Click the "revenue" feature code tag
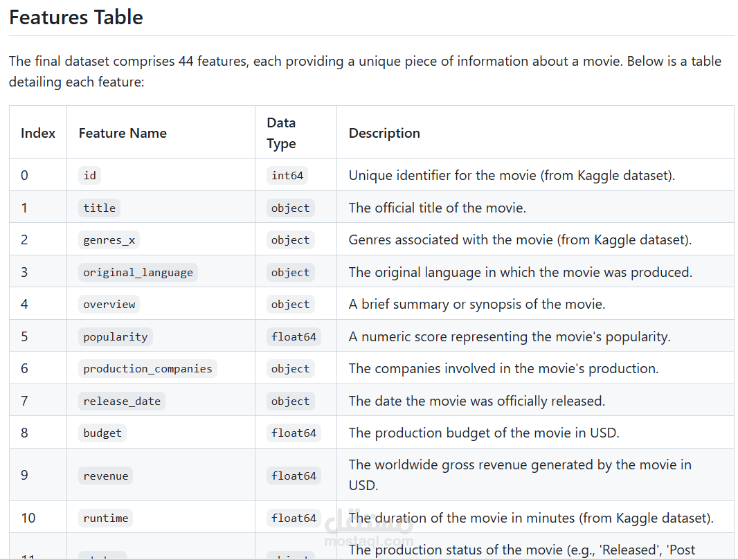Image resolution: width=738 pixels, height=560 pixels. tap(106, 476)
